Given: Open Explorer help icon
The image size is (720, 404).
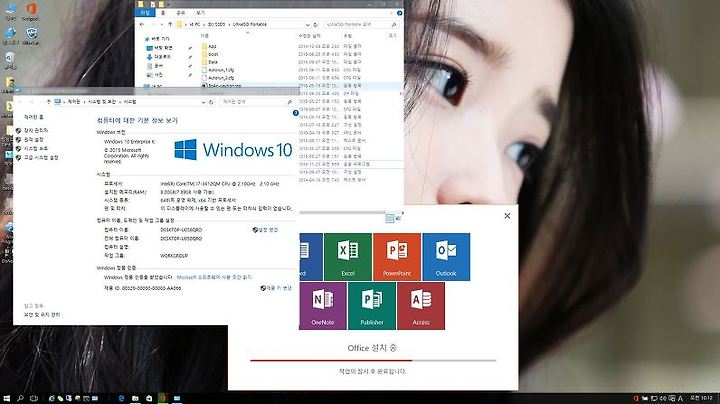Looking at the screenshot, I should pyautogui.click(x=399, y=13).
